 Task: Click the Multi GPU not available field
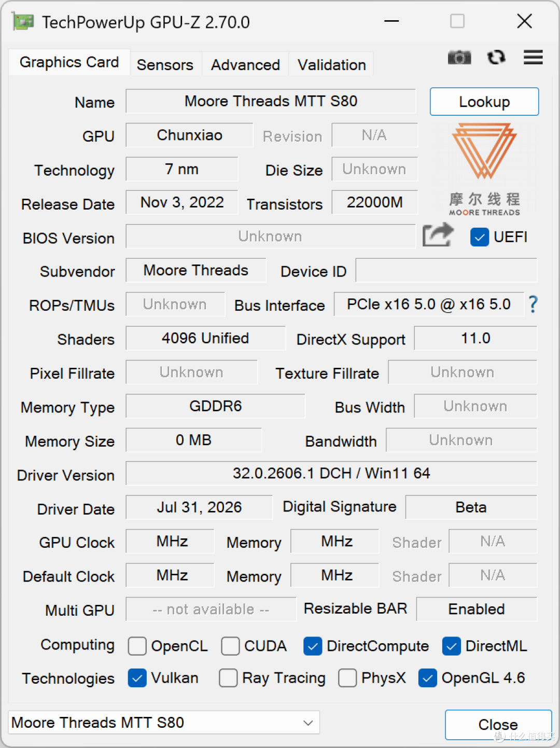pos(211,609)
